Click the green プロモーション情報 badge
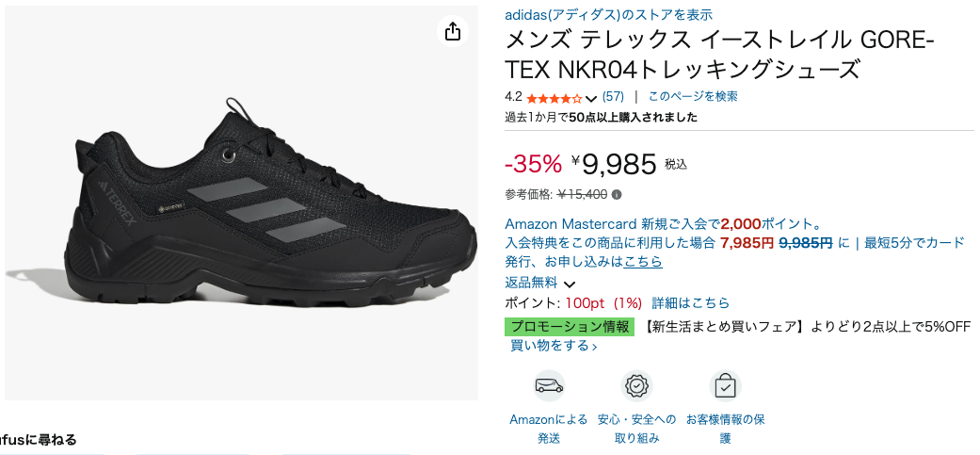This screenshot has height=455, width=980. (570, 326)
